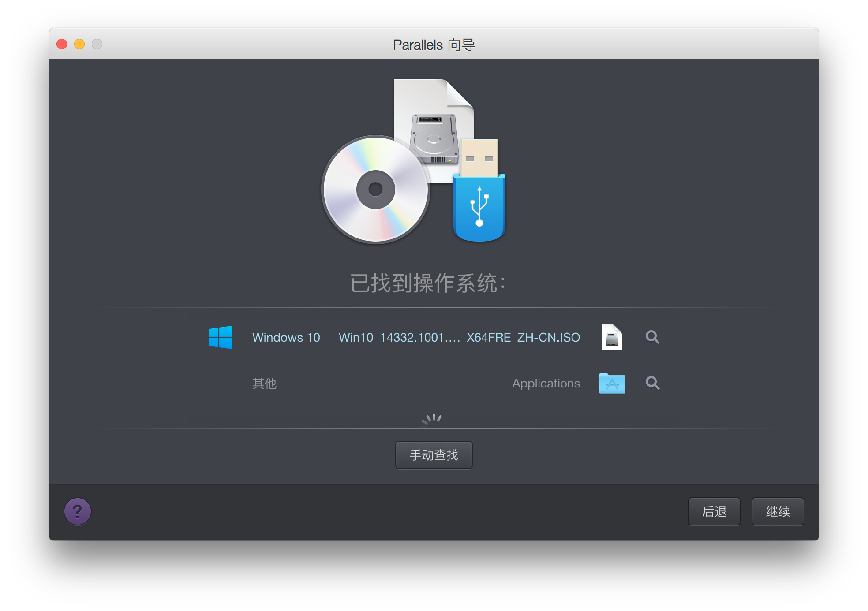868x611 pixels.
Task: Click the 手动查找 manual find button
Action: coord(433,454)
